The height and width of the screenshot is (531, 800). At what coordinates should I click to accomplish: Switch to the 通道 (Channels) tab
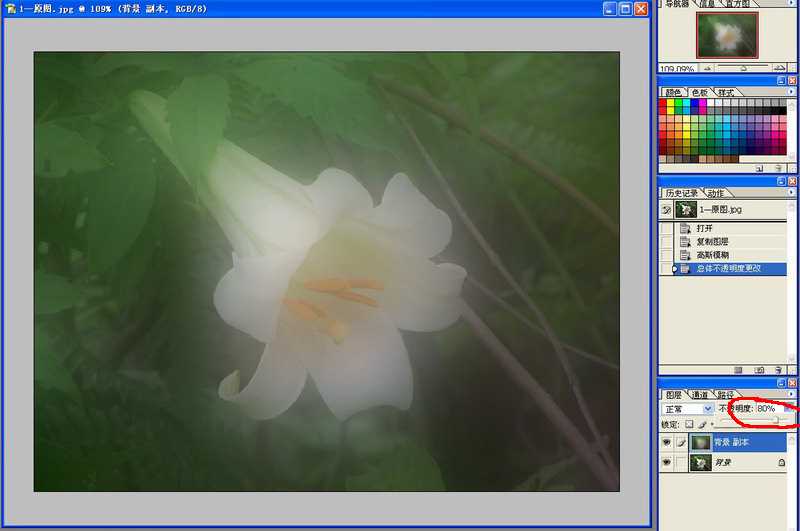click(x=699, y=395)
